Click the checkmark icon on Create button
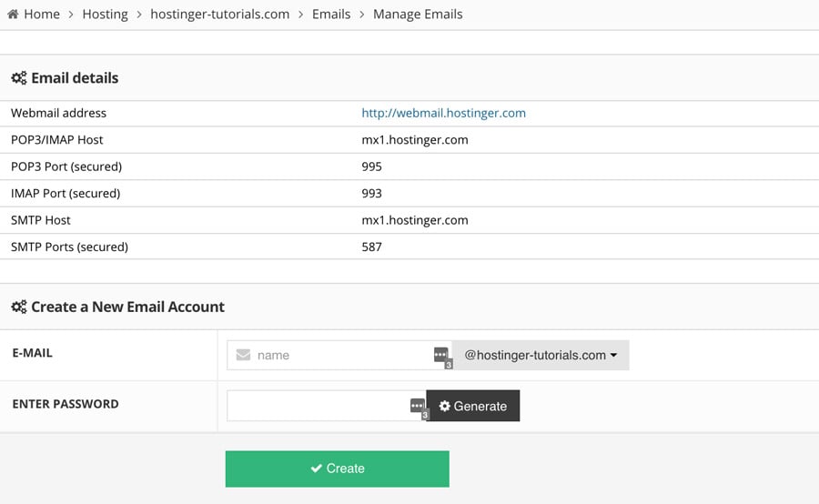819x504 pixels. pyautogui.click(x=317, y=469)
